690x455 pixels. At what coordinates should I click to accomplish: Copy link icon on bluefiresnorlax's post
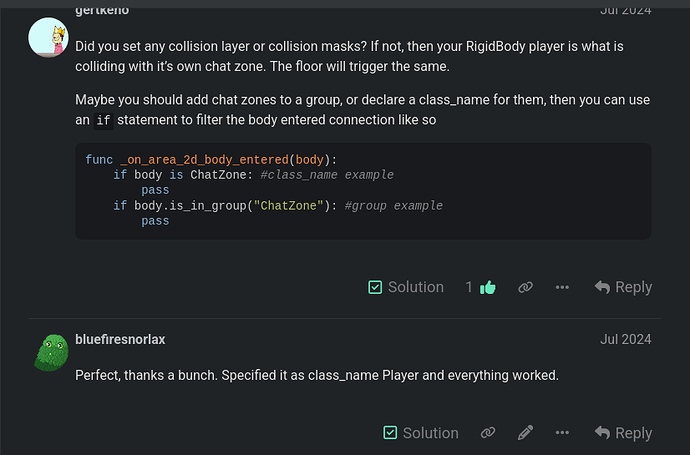tap(488, 433)
